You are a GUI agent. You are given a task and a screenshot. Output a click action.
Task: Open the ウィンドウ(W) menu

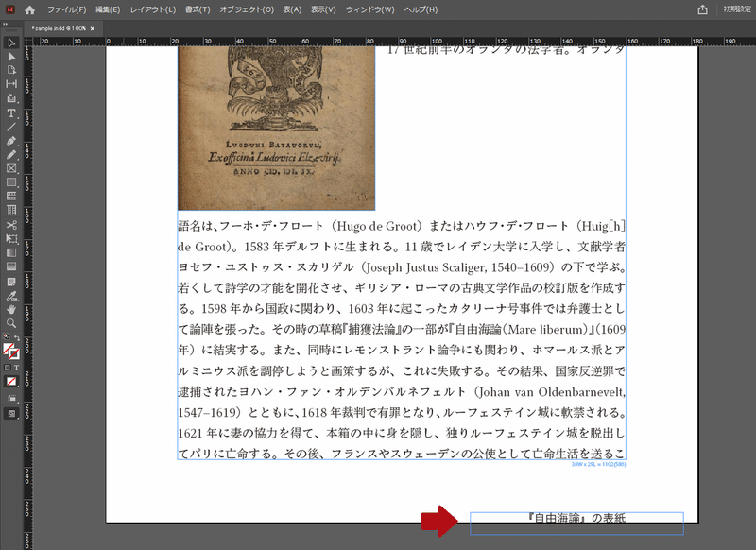click(x=369, y=9)
